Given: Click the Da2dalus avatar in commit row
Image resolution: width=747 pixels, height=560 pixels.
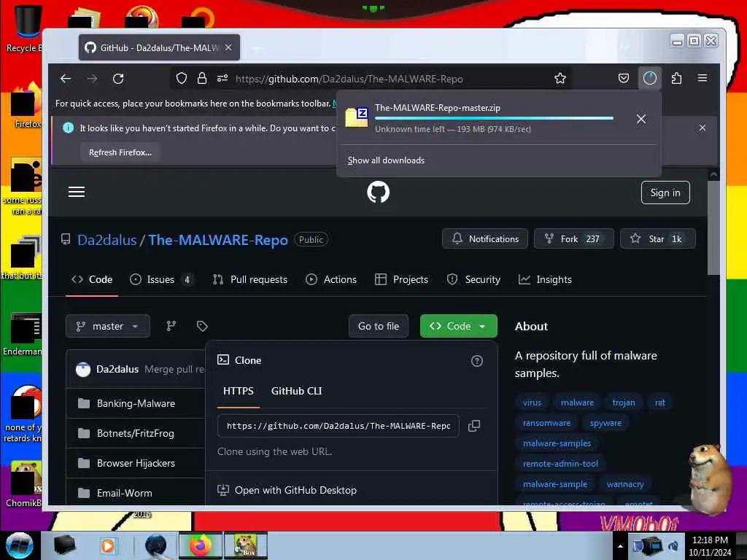Looking at the screenshot, I should tap(83, 370).
